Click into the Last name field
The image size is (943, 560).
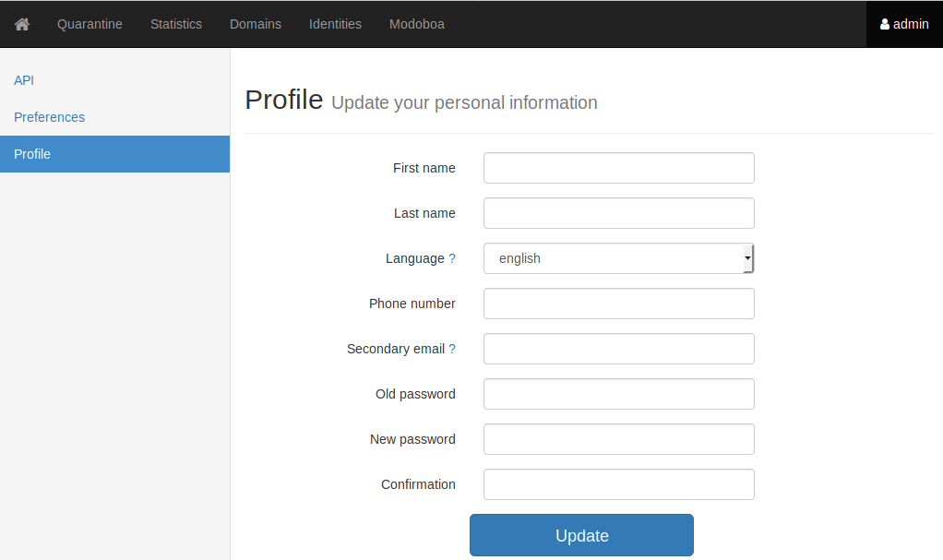click(618, 213)
